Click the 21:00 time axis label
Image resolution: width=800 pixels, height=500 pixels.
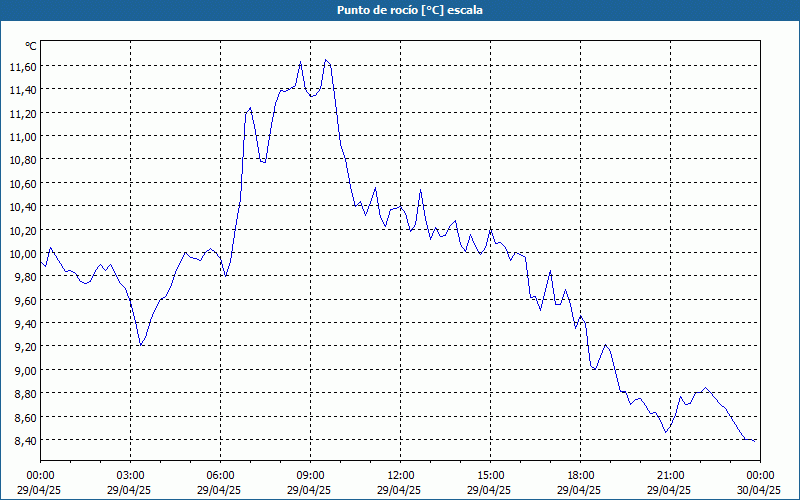tap(670, 476)
